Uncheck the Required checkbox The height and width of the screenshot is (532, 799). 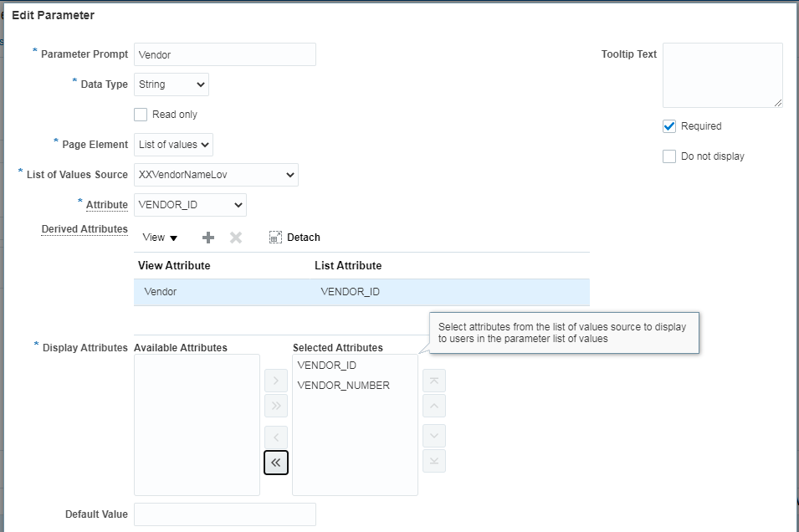pyautogui.click(x=669, y=126)
